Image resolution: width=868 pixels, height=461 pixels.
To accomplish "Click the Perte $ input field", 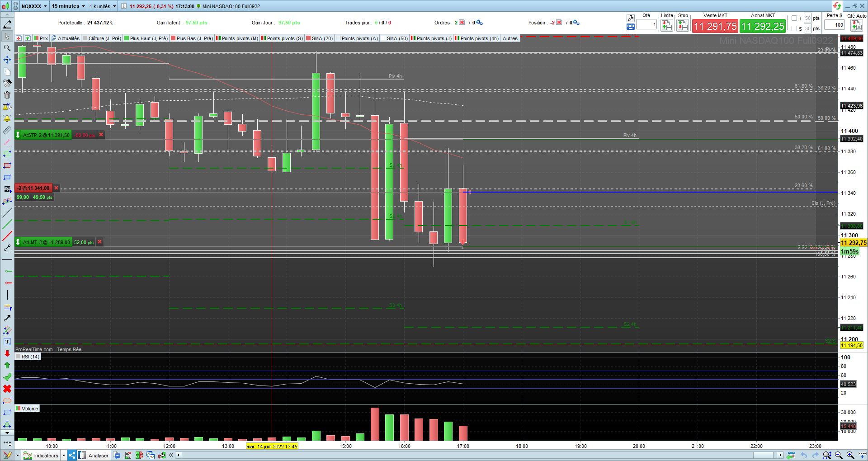I will pyautogui.click(x=835, y=25).
